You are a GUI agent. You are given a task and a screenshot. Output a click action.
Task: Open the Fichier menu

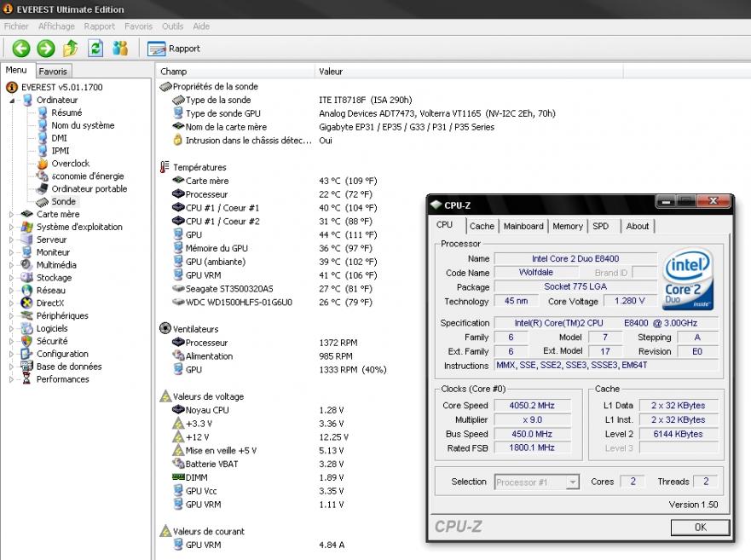tap(16, 26)
